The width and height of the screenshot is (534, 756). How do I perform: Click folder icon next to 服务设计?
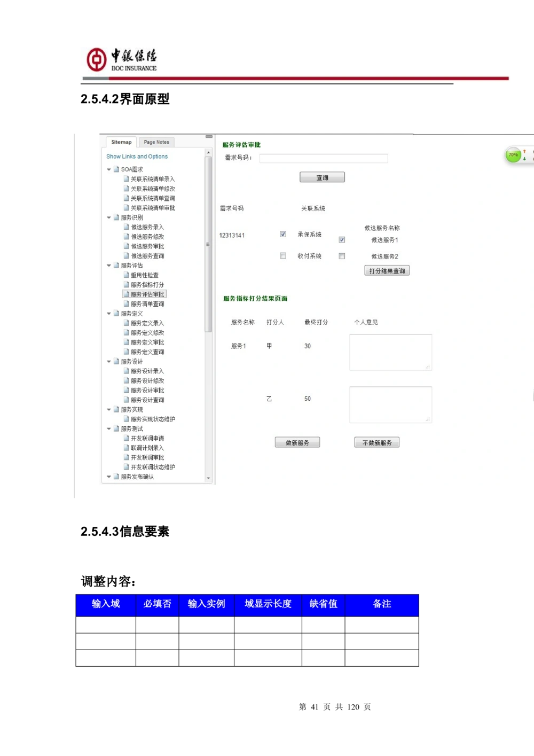[x=116, y=362]
